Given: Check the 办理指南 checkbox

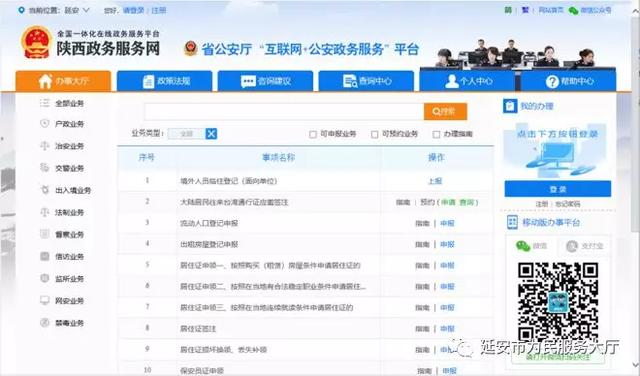Looking at the screenshot, I should tap(436, 134).
